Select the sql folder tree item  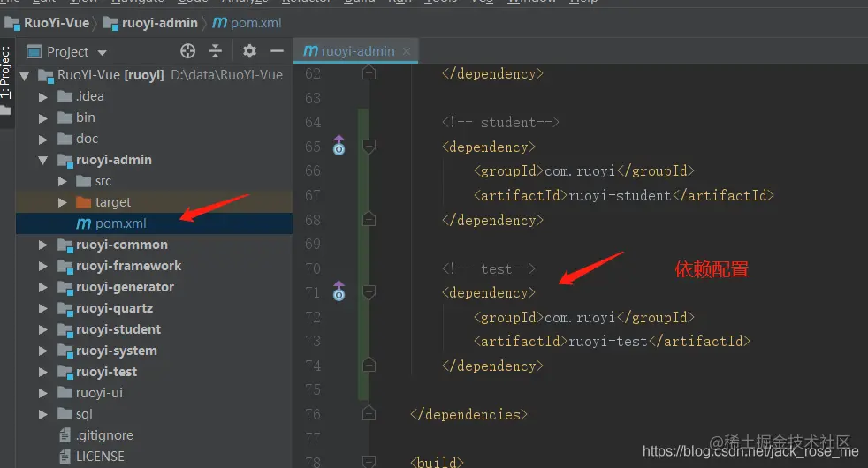(84, 414)
